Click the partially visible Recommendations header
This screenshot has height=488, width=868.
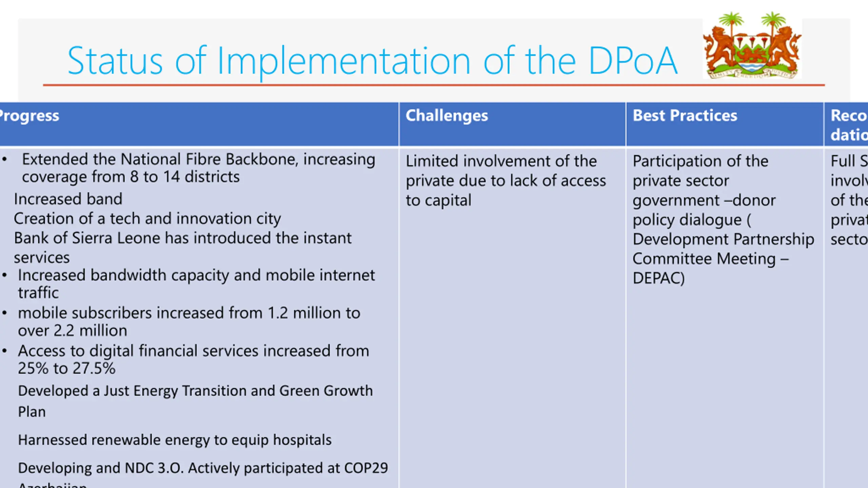848,125
